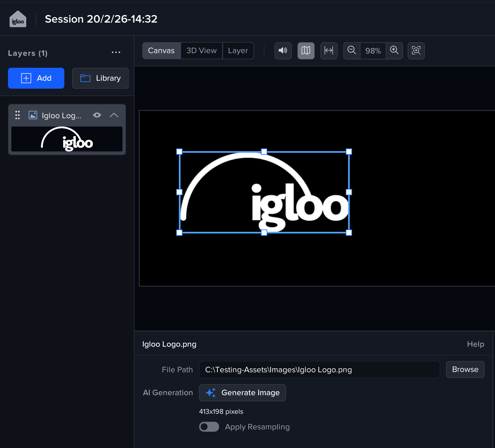The image size is (495, 448).
Task: Click the map view toolbar icon
Action: point(306,50)
